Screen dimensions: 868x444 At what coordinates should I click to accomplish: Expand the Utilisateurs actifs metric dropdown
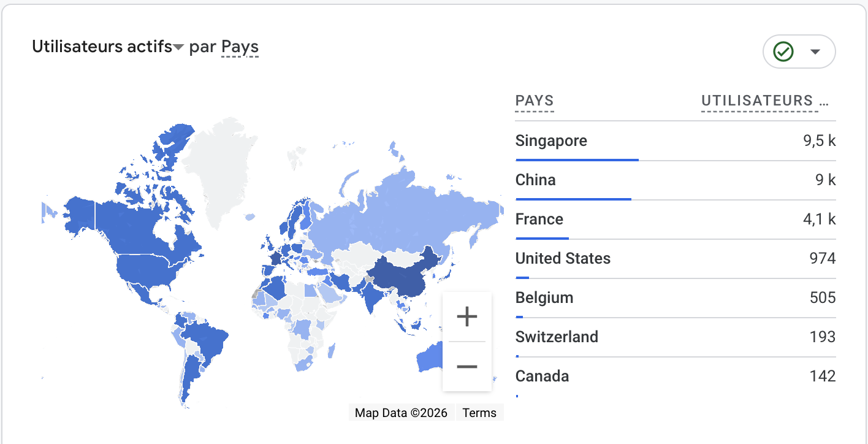click(178, 47)
